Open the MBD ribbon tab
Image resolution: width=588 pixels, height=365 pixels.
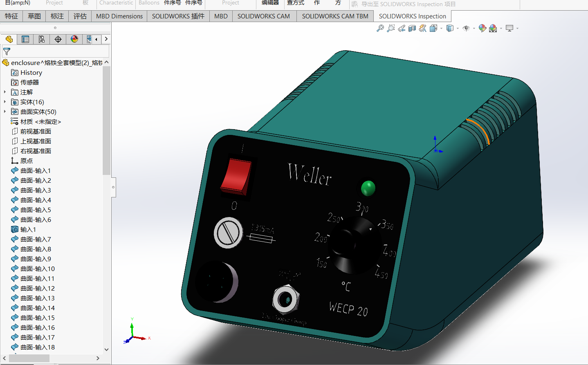click(221, 16)
